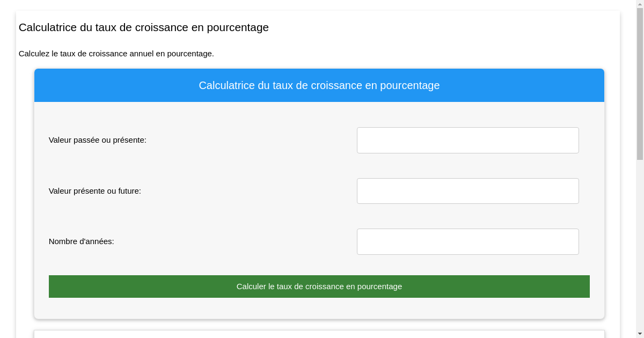
Task: Click the label 'Nombre d'années:'
Action: tap(82, 241)
